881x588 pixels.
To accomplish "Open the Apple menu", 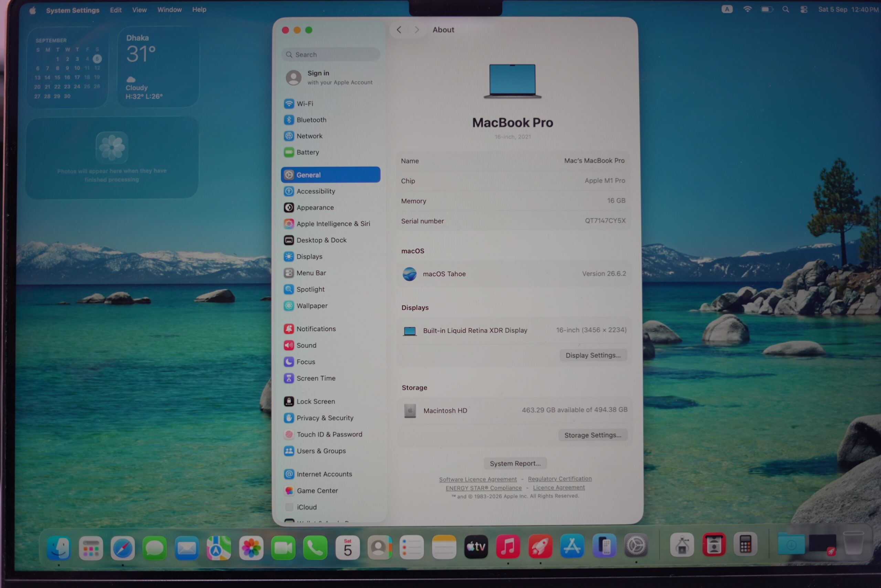I will 33,10.
